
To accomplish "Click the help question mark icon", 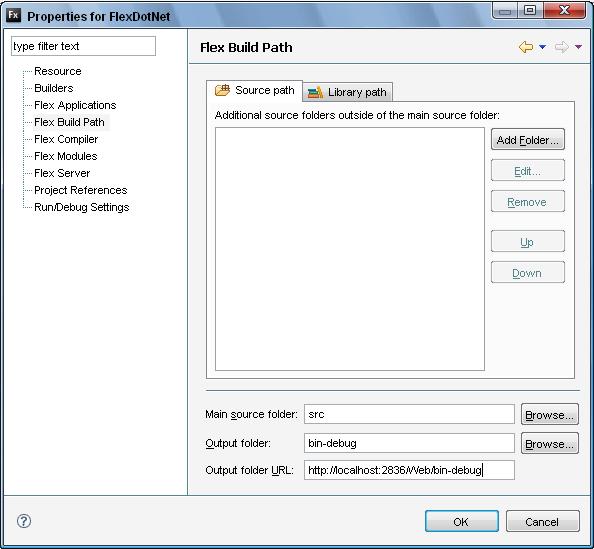I will coord(24,521).
